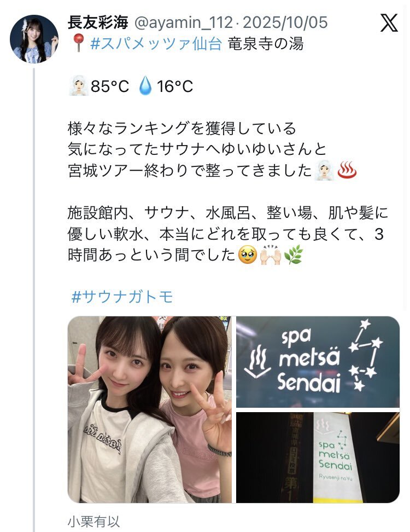The height and width of the screenshot is (532, 410).
Task: Open the illuminated spa sign night photo
Action: (x=318, y=458)
